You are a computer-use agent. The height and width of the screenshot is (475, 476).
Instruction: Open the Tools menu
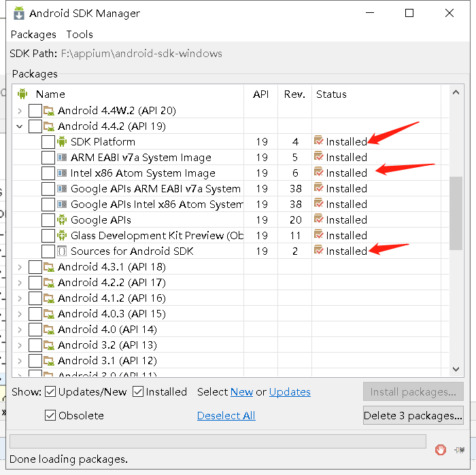pyautogui.click(x=80, y=35)
